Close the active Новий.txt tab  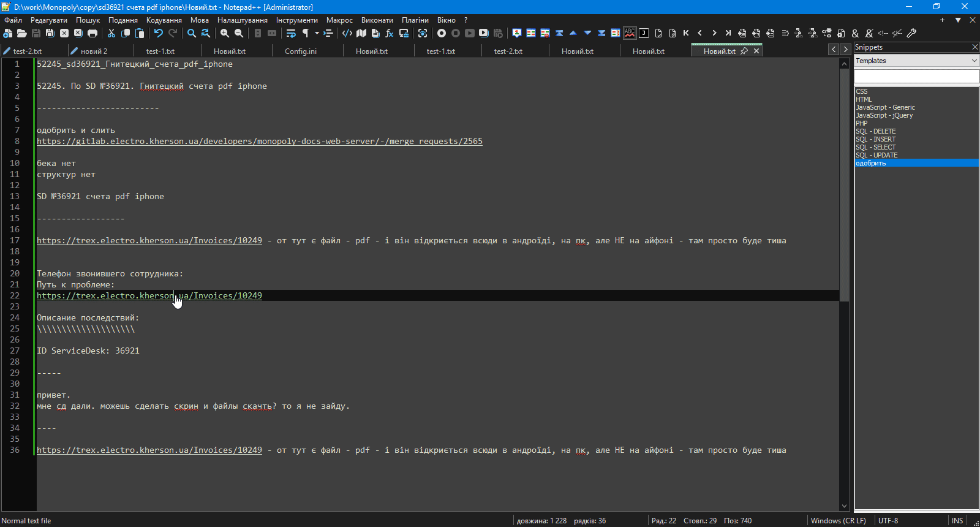coord(756,51)
